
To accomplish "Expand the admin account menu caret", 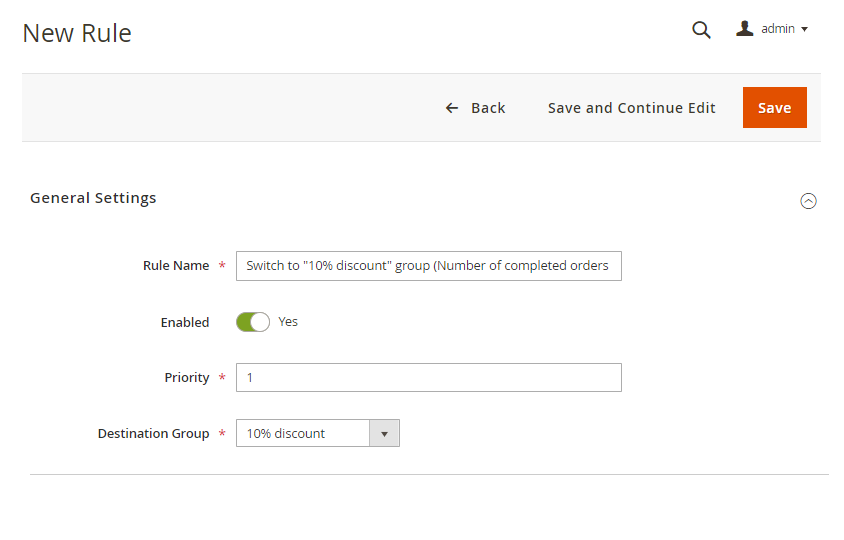I will point(804,30).
